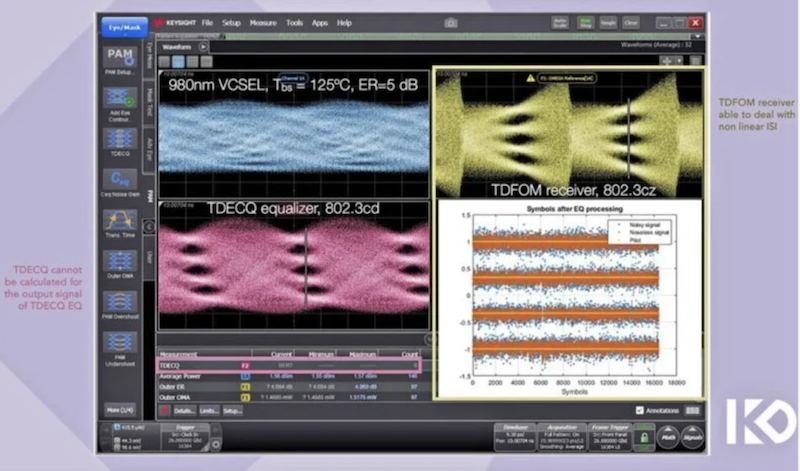Open the Frame Trigger settings panel
Image resolution: width=800 pixels, height=471 pixels.
610,437
